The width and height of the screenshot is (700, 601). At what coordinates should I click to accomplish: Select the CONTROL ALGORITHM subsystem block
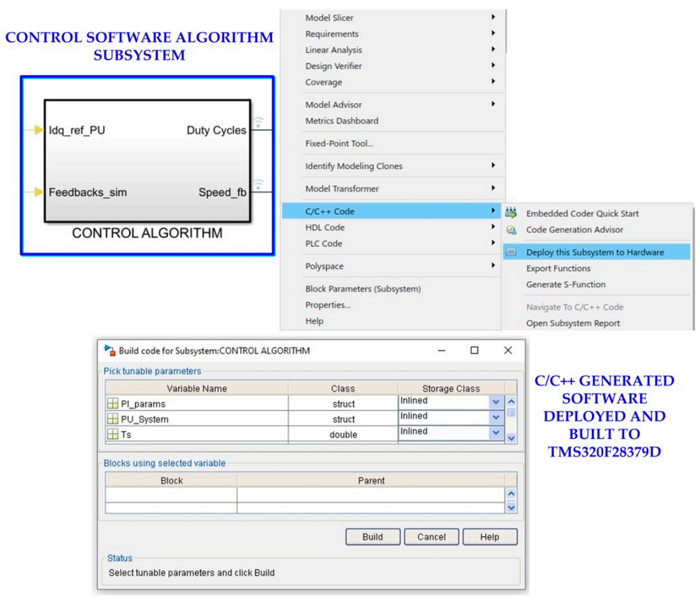pyautogui.click(x=147, y=161)
